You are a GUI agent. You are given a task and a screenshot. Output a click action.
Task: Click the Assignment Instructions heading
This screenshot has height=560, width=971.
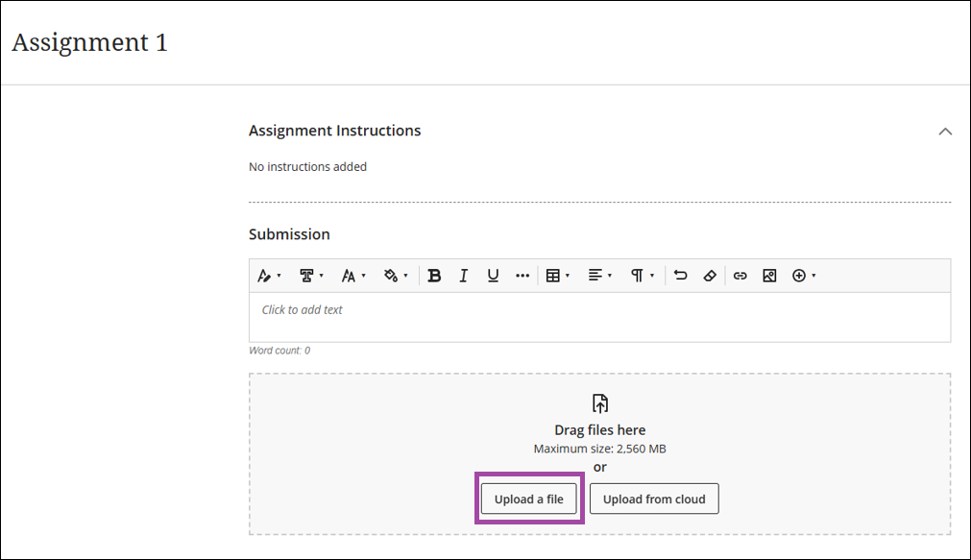335,131
